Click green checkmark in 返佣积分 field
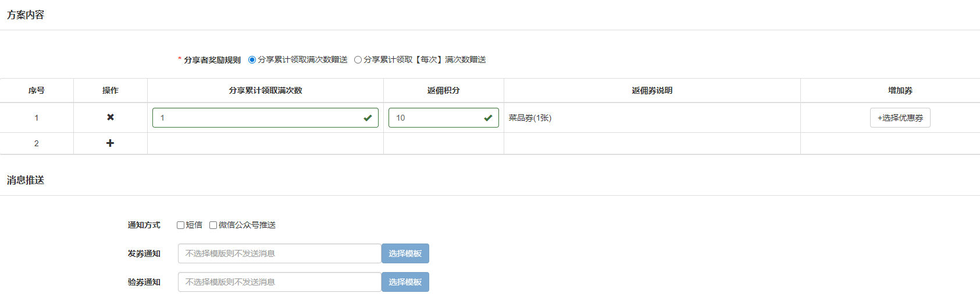The height and width of the screenshot is (307, 980). pyautogui.click(x=488, y=118)
